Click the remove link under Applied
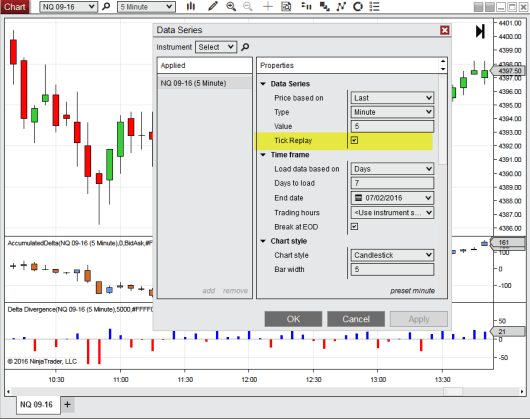 tap(235, 291)
